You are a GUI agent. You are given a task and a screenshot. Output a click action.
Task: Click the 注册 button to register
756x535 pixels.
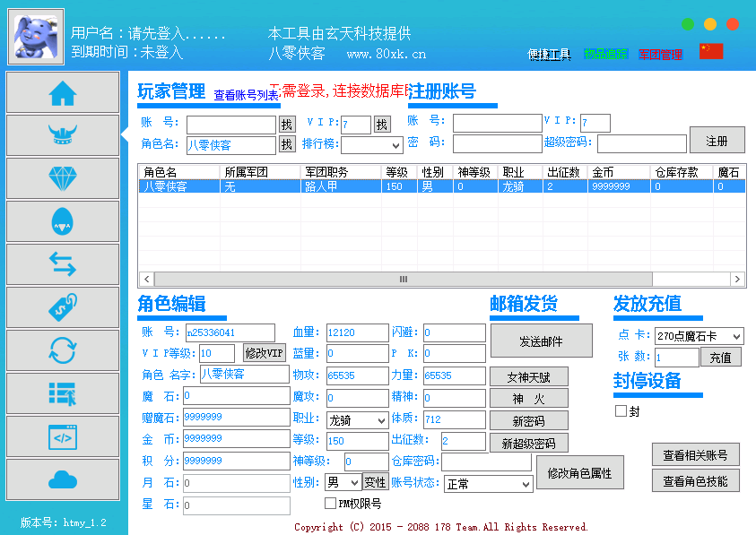[716, 141]
